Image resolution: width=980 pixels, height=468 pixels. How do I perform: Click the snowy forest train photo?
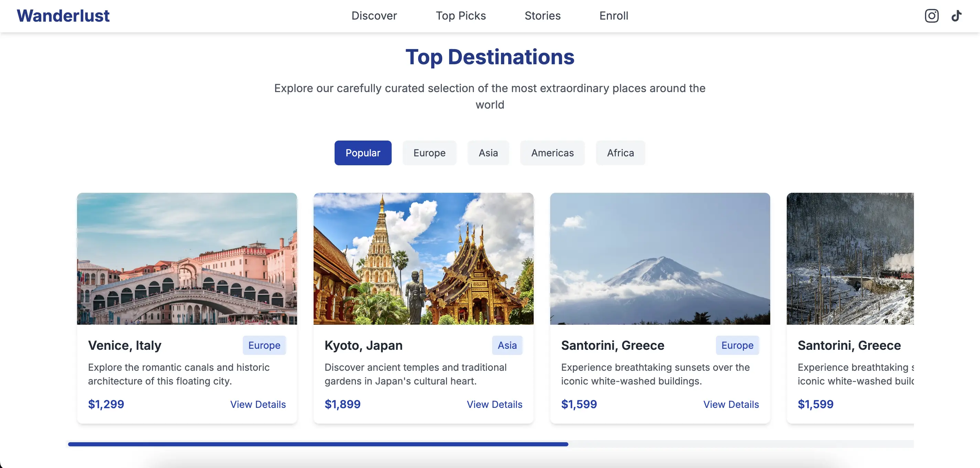coord(850,258)
